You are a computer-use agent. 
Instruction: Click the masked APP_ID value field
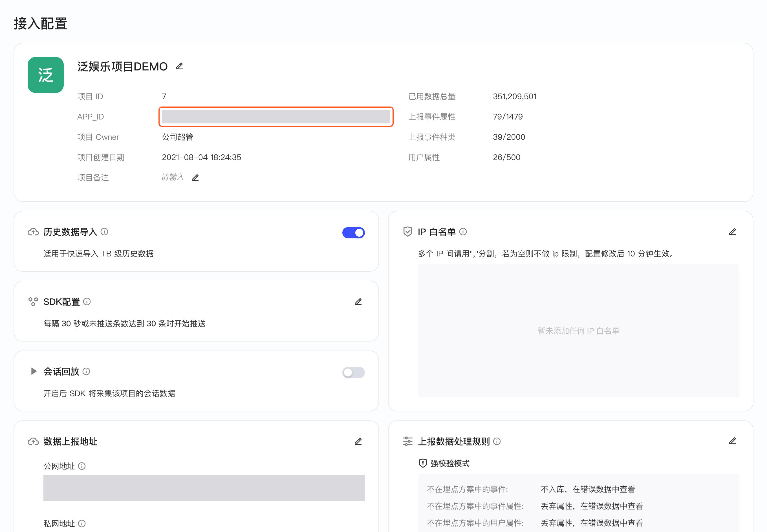(x=276, y=117)
